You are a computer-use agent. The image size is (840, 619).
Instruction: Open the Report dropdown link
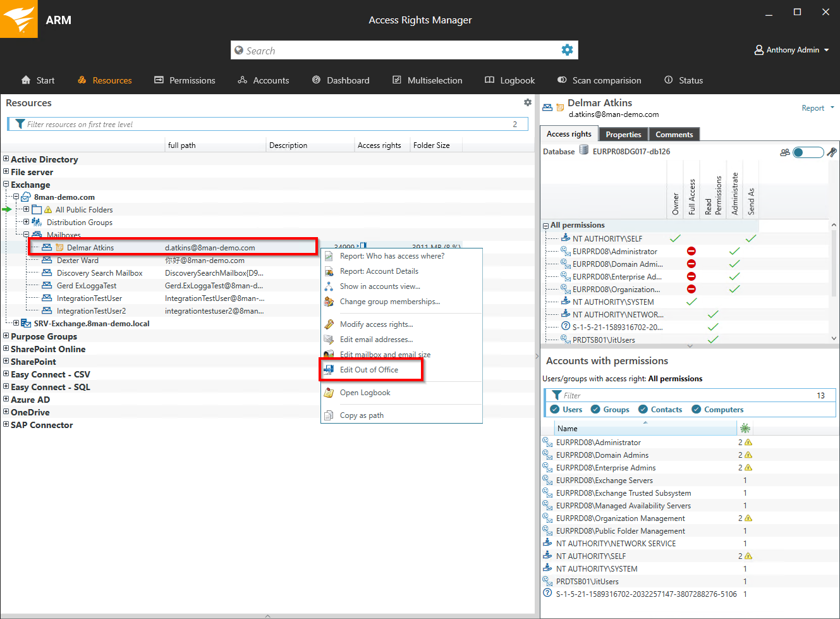[817, 108]
